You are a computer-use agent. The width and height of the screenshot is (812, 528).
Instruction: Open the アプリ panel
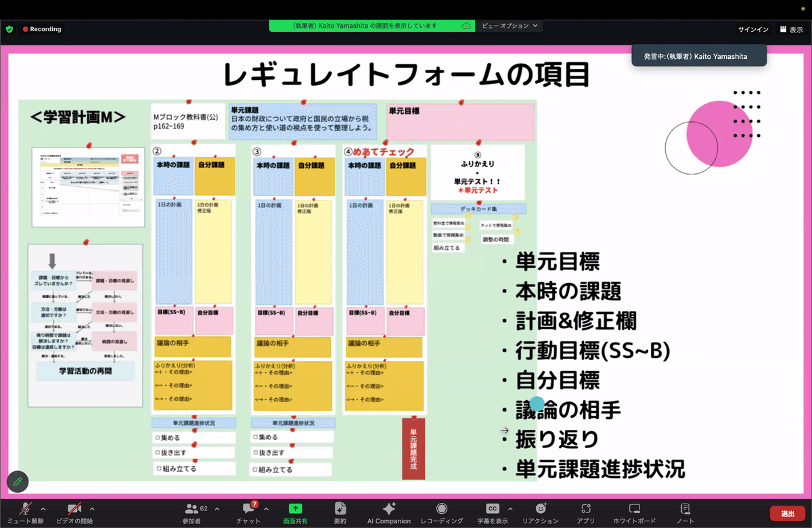(586, 512)
